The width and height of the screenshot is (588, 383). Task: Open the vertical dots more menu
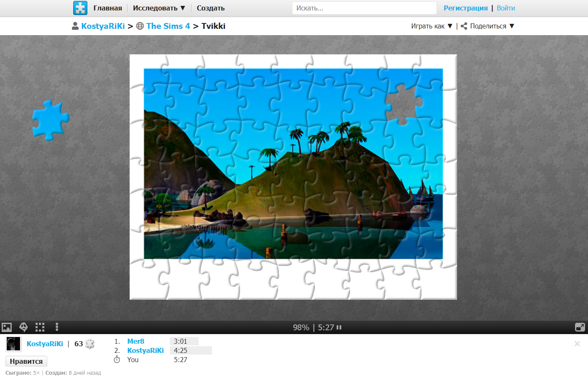tap(57, 327)
